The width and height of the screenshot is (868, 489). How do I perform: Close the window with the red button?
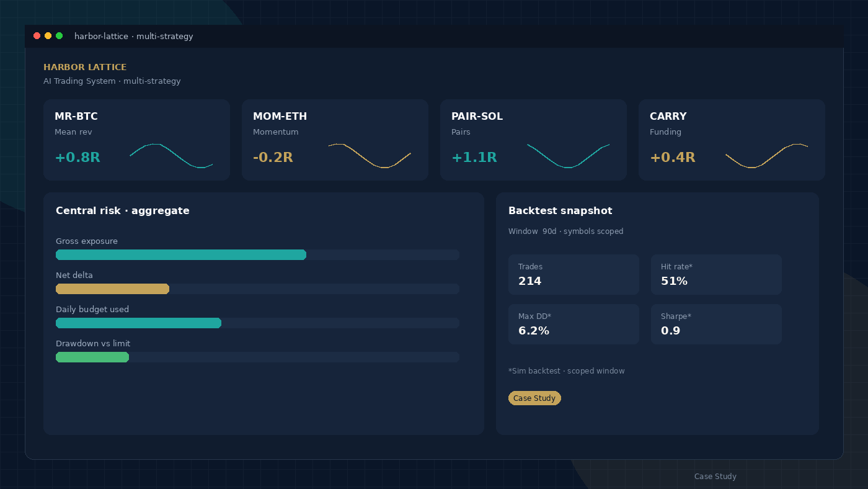point(37,36)
